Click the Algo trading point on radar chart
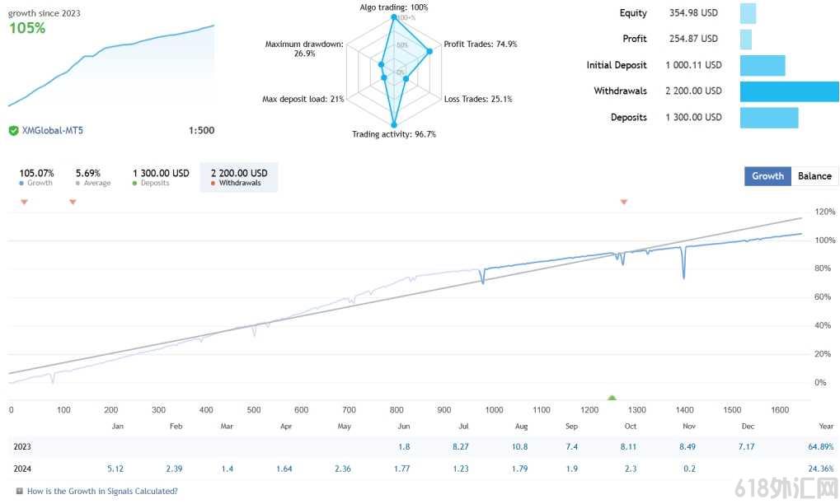This screenshot has height=504, width=840. 394,17
